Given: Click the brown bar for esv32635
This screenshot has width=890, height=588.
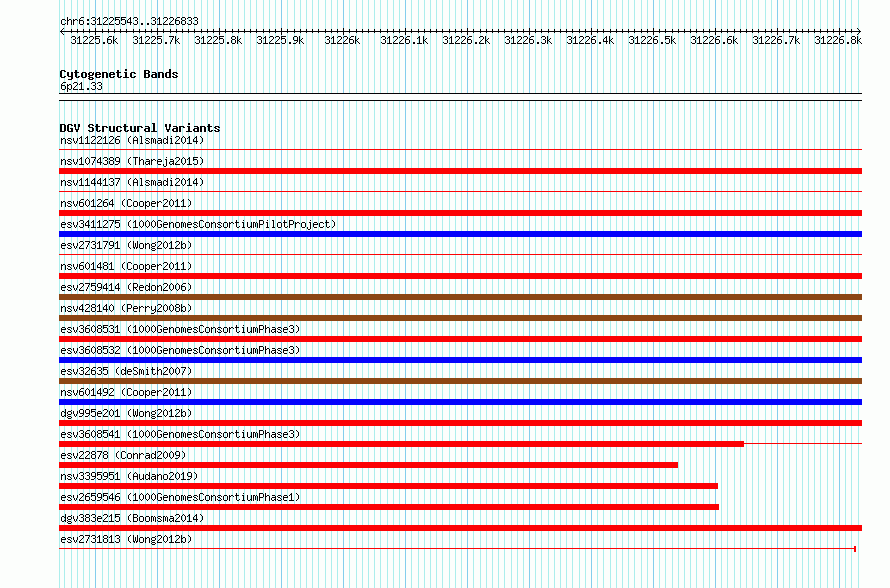Looking at the screenshot, I should [x=460, y=381].
